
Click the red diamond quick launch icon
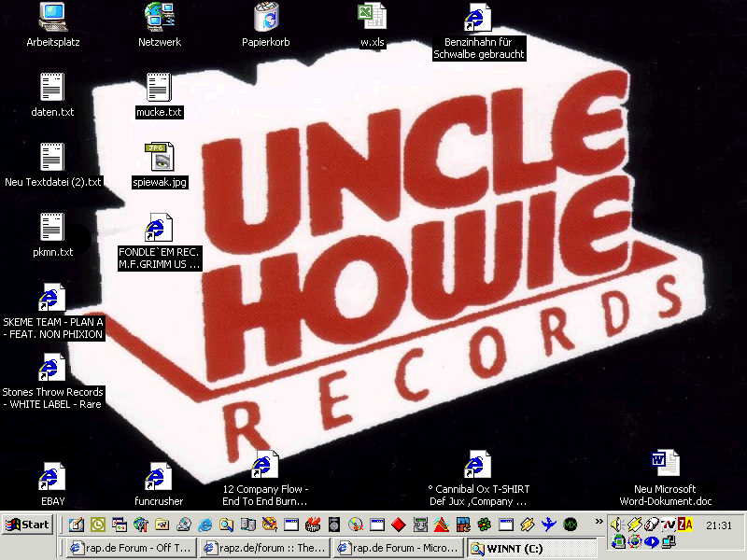[399, 525]
